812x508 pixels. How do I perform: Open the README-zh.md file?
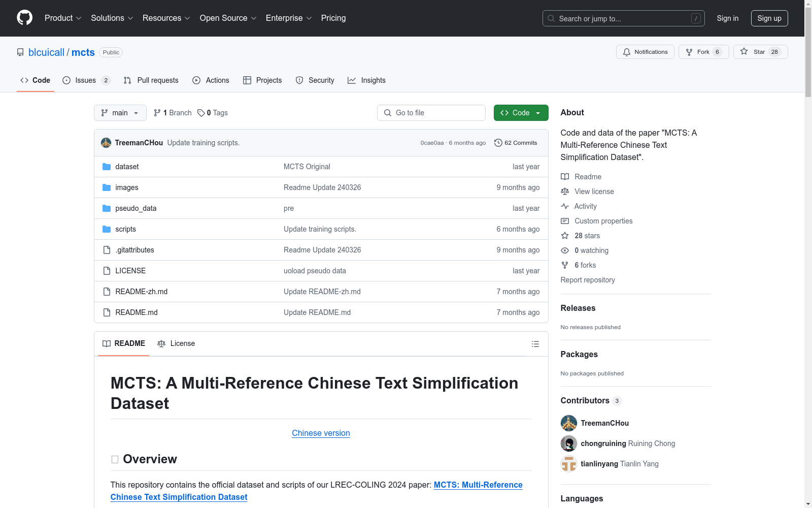141,292
